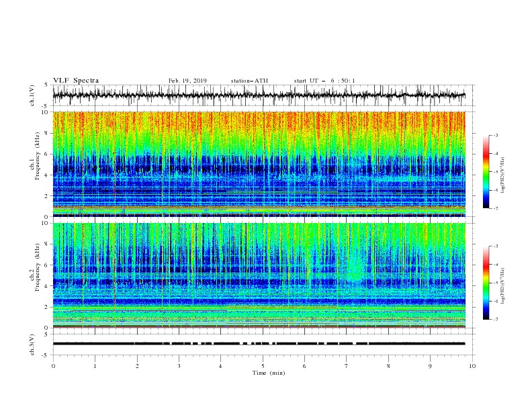Select the "ch.2 Frequency (kHz)" axis label
The width and height of the screenshot is (532, 411).
click(x=35, y=267)
